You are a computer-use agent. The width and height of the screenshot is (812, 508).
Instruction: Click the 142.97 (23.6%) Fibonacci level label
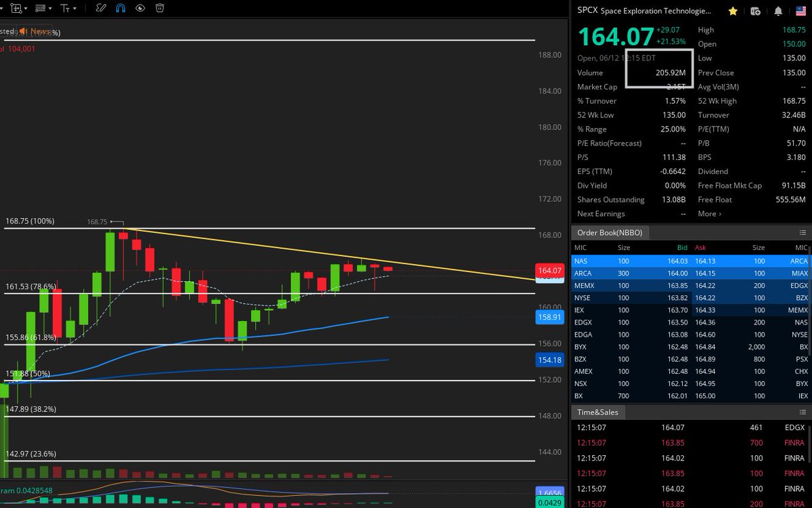tap(31, 454)
